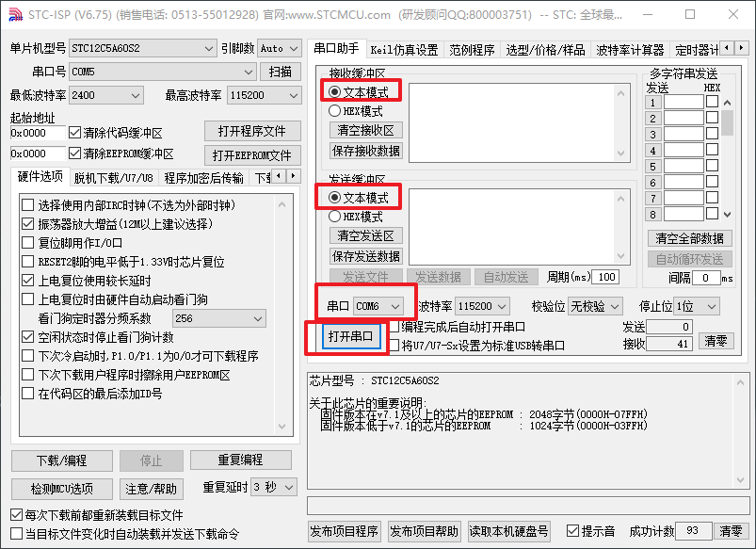The image size is (756, 549).
Task: Switch to 程序加密后传输 tab
Action: click(x=203, y=178)
